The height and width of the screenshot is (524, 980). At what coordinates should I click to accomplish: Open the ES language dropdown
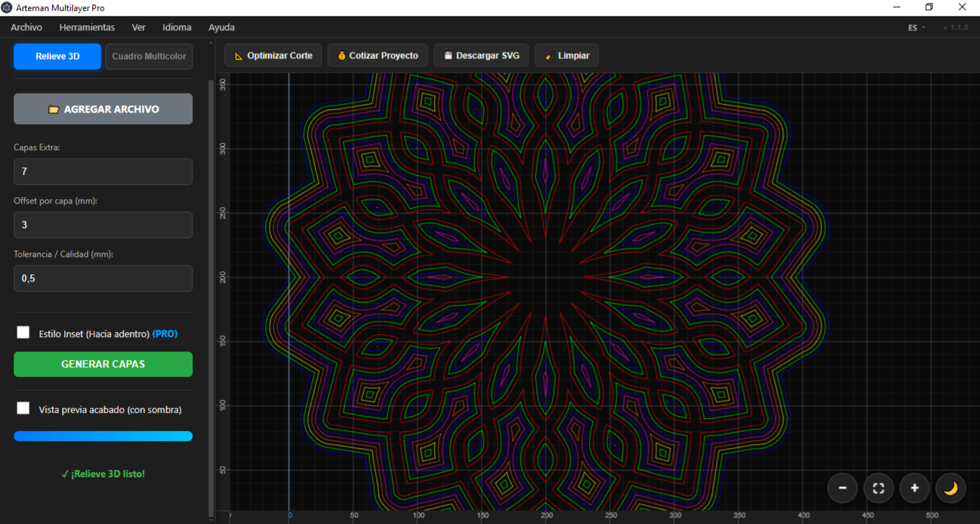click(x=917, y=27)
